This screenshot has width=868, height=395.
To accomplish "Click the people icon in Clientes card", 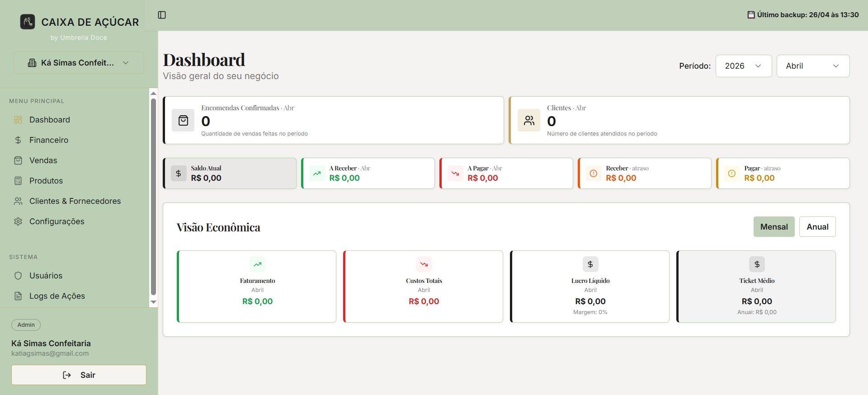I will 529,120.
